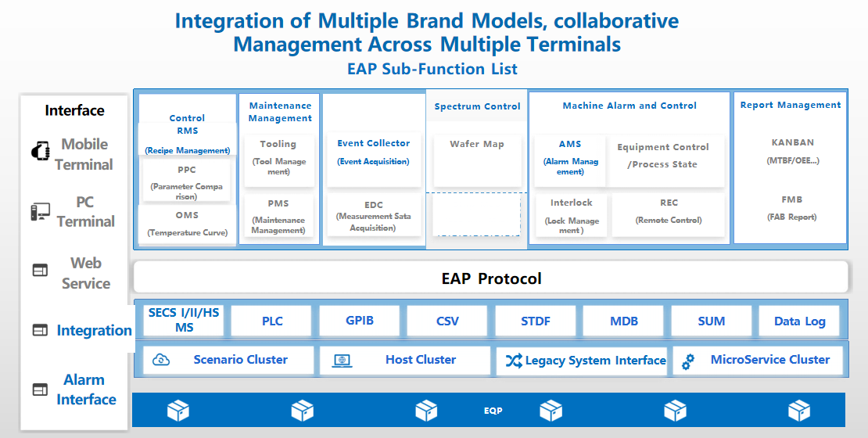Image resolution: width=868 pixels, height=438 pixels.
Task: Click the Web Service window icon
Action: 40,270
